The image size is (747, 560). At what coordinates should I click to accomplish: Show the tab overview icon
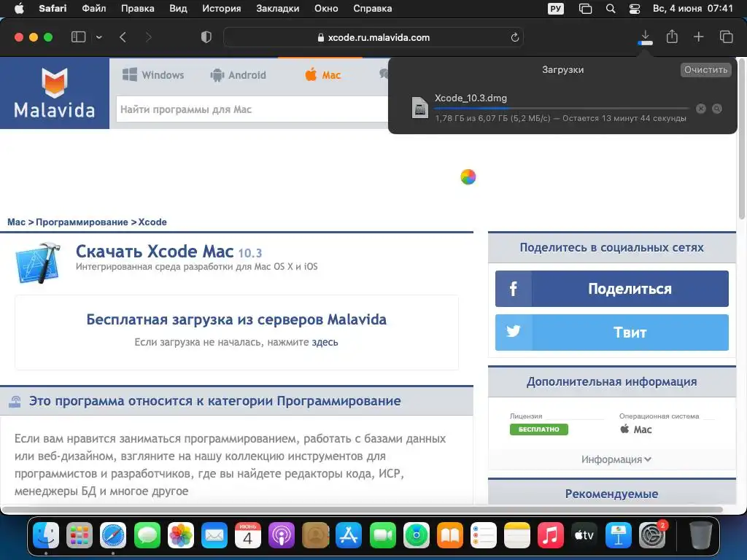click(726, 36)
